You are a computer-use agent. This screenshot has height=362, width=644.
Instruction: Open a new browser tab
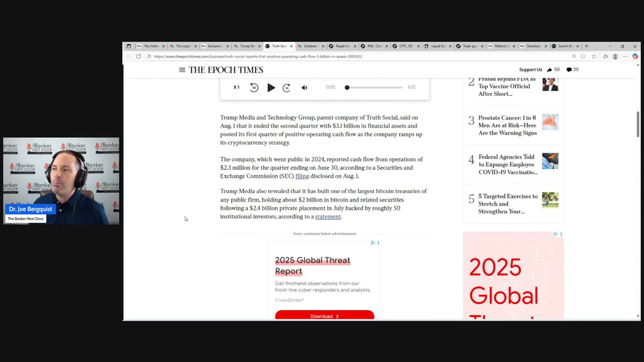(x=586, y=46)
